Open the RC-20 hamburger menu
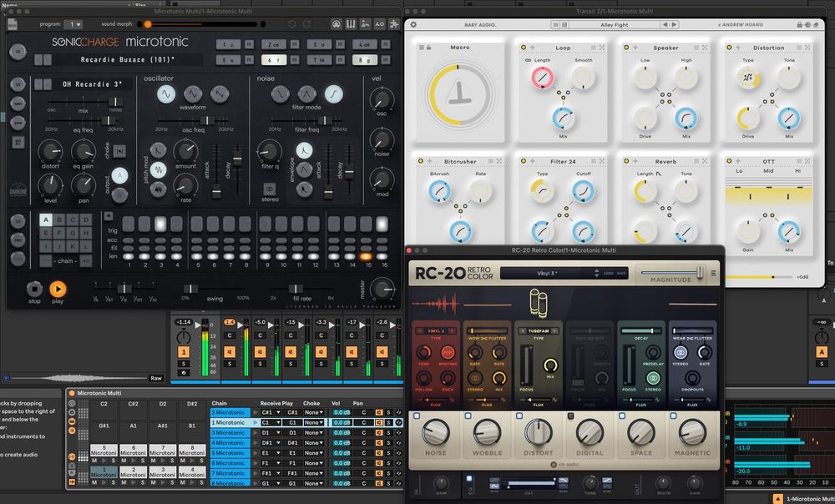Viewport: 835px width, 504px height. (x=713, y=273)
